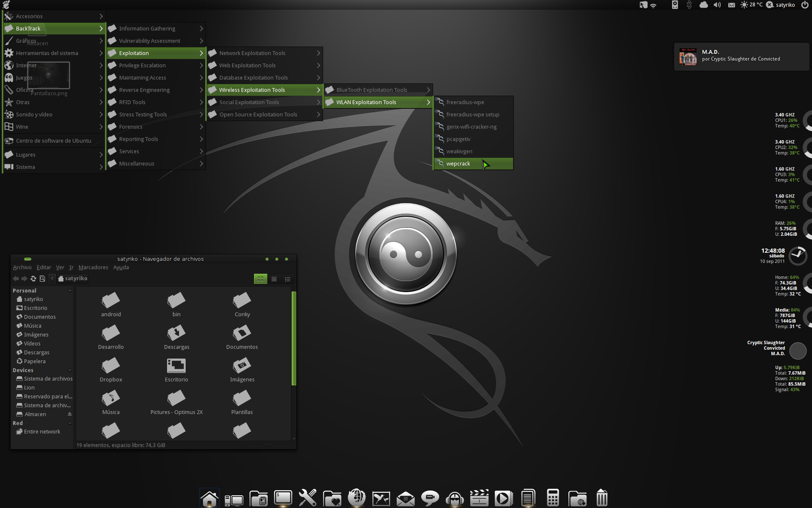
Task: Open the mail indicator tray icon
Action: tap(732, 5)
